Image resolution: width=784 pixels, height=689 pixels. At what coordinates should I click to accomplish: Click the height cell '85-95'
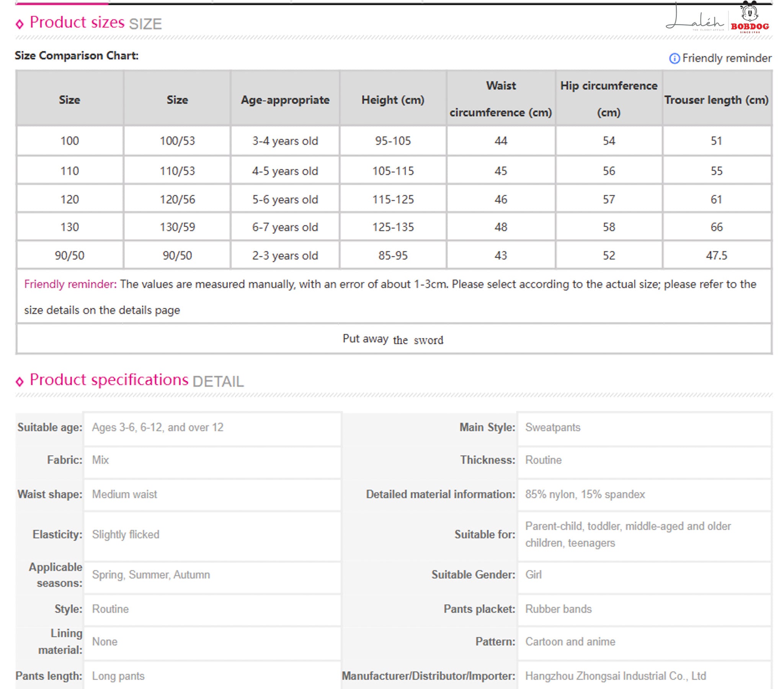click(x=393, y=255)
